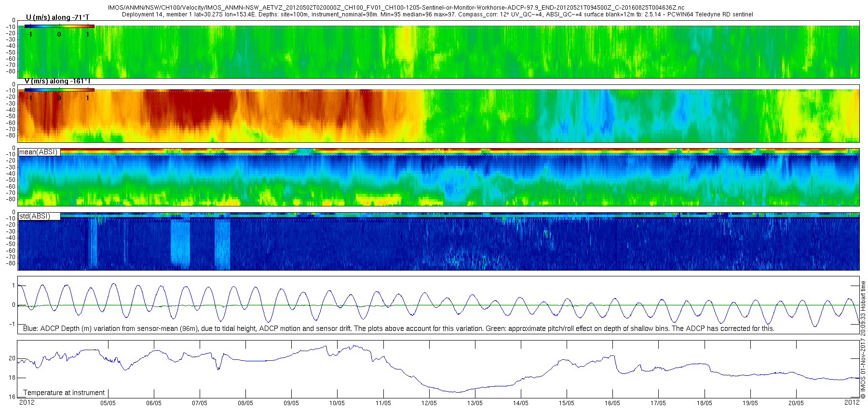868x410 pixels.
Task: Click the 'Temperature at instrument' label
Action: pyautogui.click(x=64, y=393)
